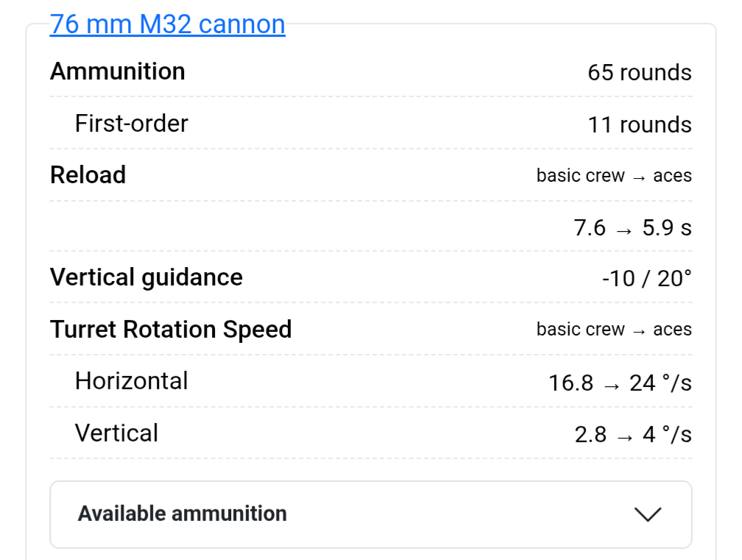
Task: Select the 16.8 → 24 °/s horizontal value
Action: coord(620,383)
